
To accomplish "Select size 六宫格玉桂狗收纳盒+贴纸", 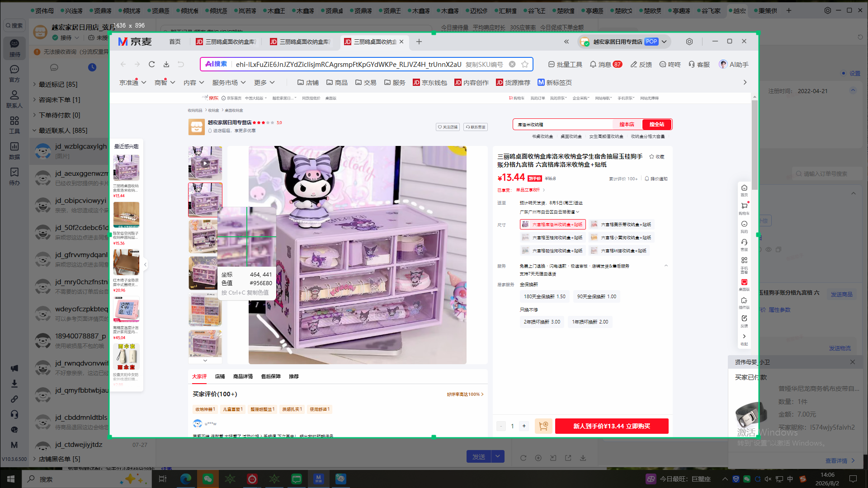I will (x=552, y=238).
